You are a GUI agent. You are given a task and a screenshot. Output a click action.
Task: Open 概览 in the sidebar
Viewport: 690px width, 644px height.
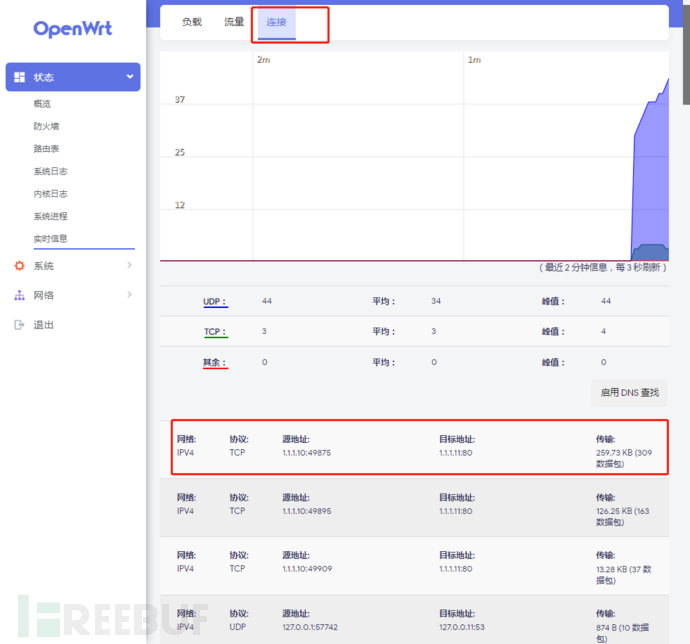pos(42,104)
